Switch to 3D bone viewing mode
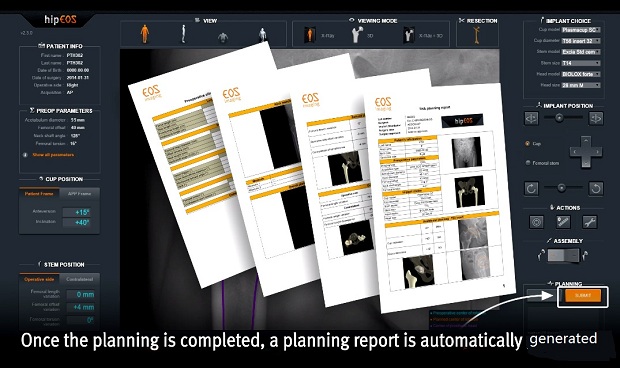This screenshot has width=620, height=368. pyautogui.click(x=357, y=35)
